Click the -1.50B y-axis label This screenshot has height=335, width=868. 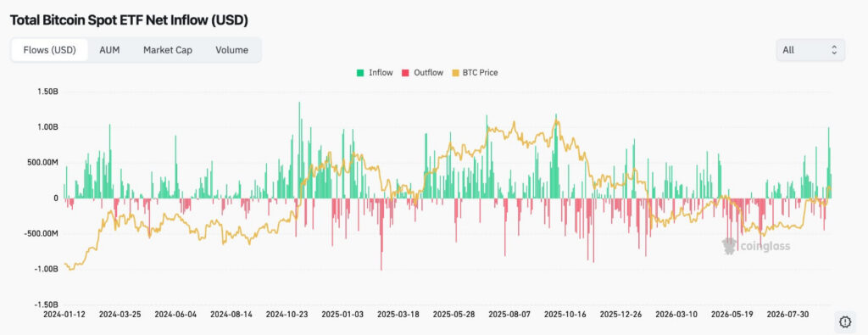pyautogui.click(x=46, y=304)
